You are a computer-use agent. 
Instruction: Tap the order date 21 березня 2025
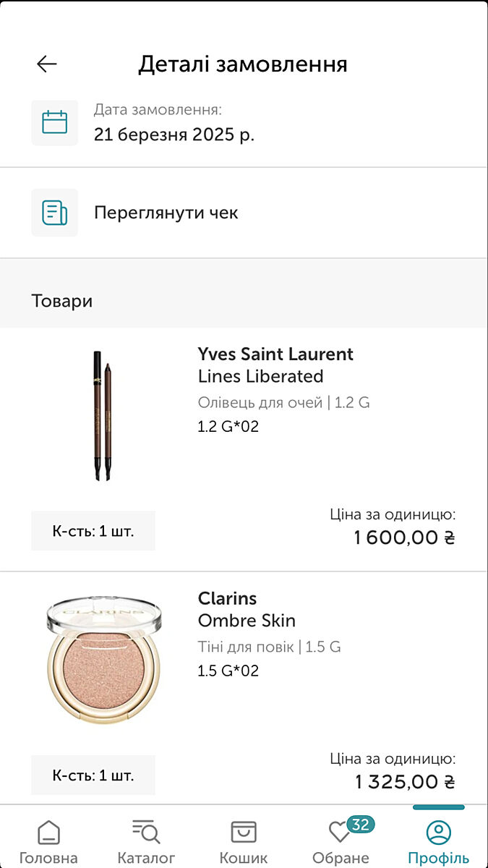(174, 135)
